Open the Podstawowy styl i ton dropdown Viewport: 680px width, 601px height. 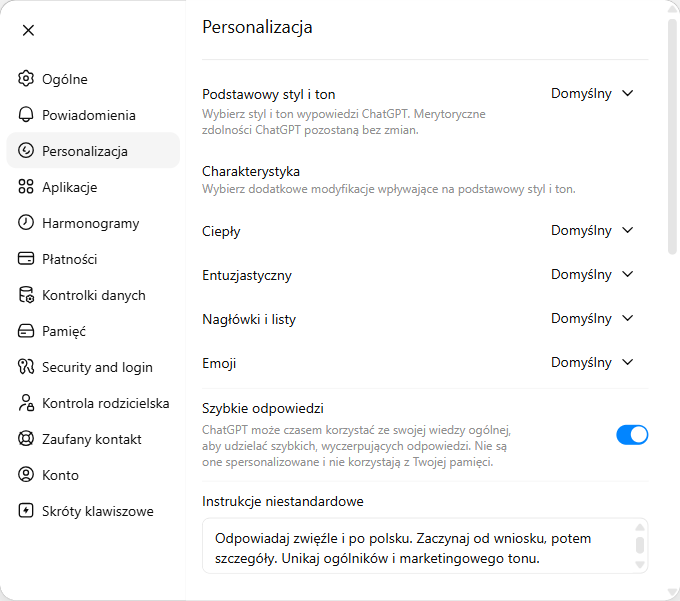[x=592, y=93]
